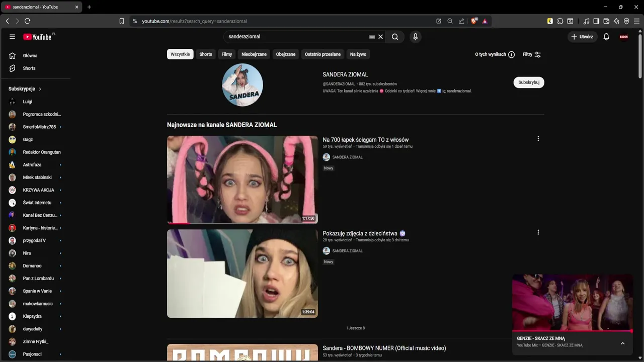Bookmark this page
Screen dimensions: 644x362
click(x=121, y=21)
